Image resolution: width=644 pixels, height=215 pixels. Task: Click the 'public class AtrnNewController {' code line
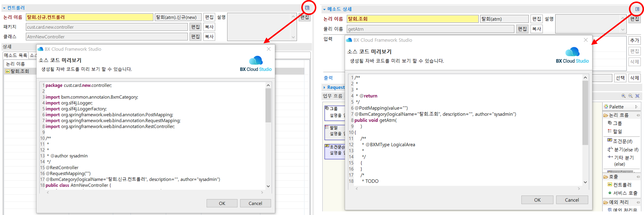(78, 185)
